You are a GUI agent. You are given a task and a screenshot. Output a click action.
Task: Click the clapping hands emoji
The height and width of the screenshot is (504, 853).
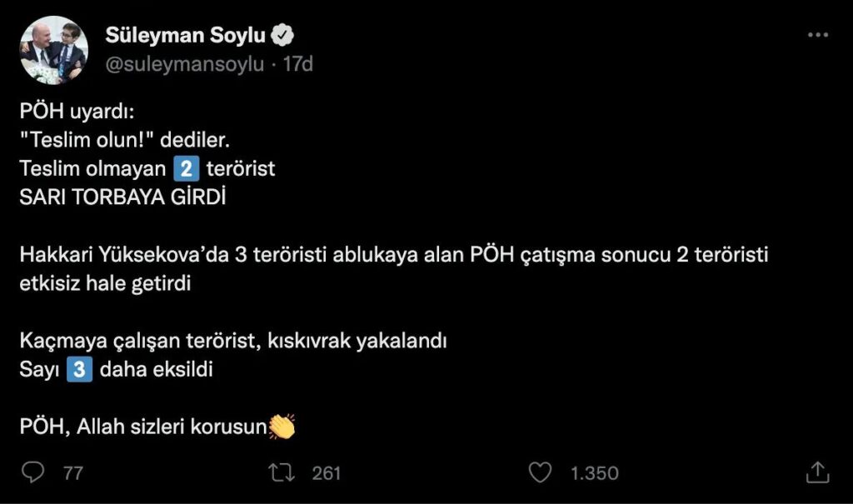pyautogui.click(x=282, y=427)
